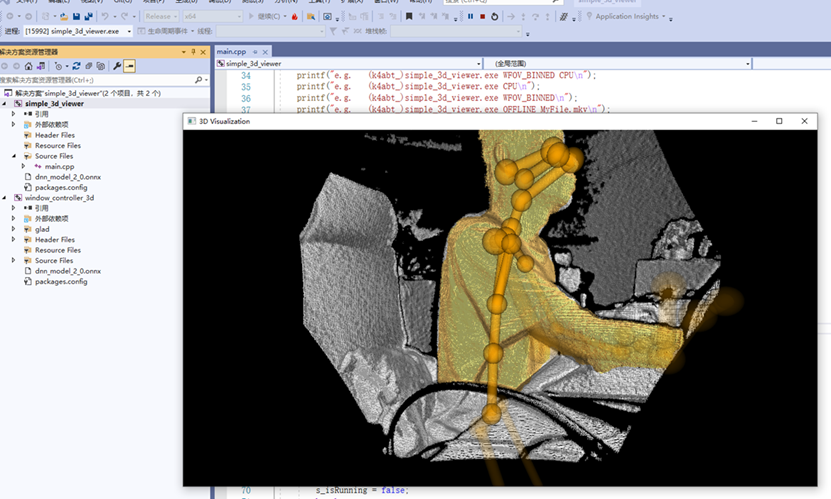Click 3D Visualization window title icon
This screenshot has height=499, width=831.
pos(192,121)
